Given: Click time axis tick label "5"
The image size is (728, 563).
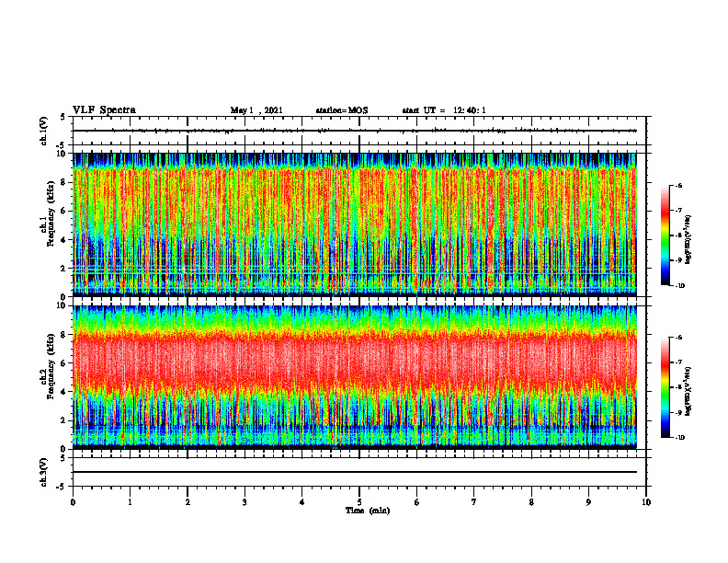Looking at the screenshot, I should [x=359, y=502].
